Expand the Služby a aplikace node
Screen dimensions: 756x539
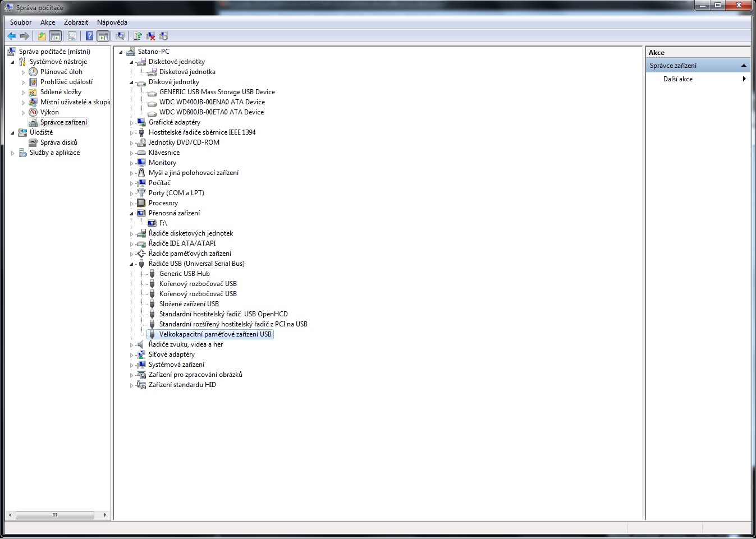12,153
